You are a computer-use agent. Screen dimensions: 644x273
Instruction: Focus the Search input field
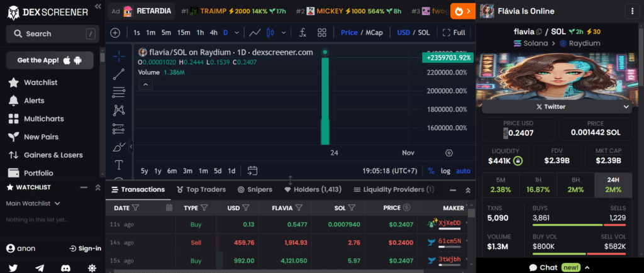(53, 34)
